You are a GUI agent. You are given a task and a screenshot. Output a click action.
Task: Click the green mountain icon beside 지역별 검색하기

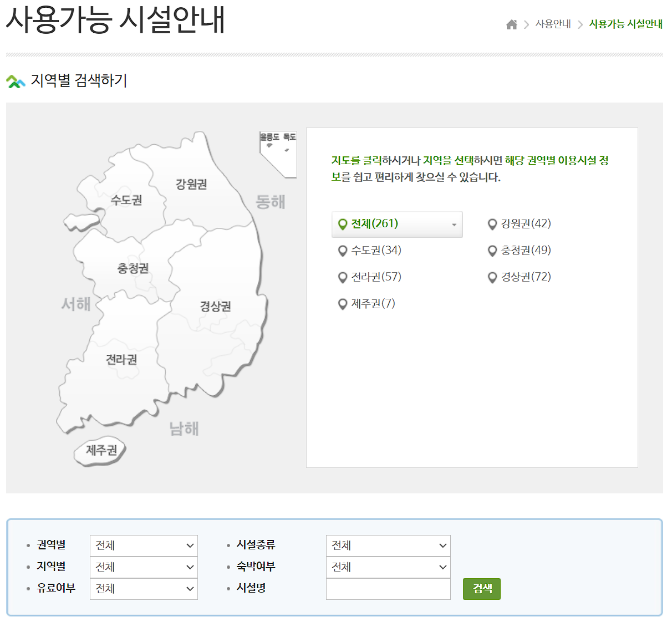(15, 81)
